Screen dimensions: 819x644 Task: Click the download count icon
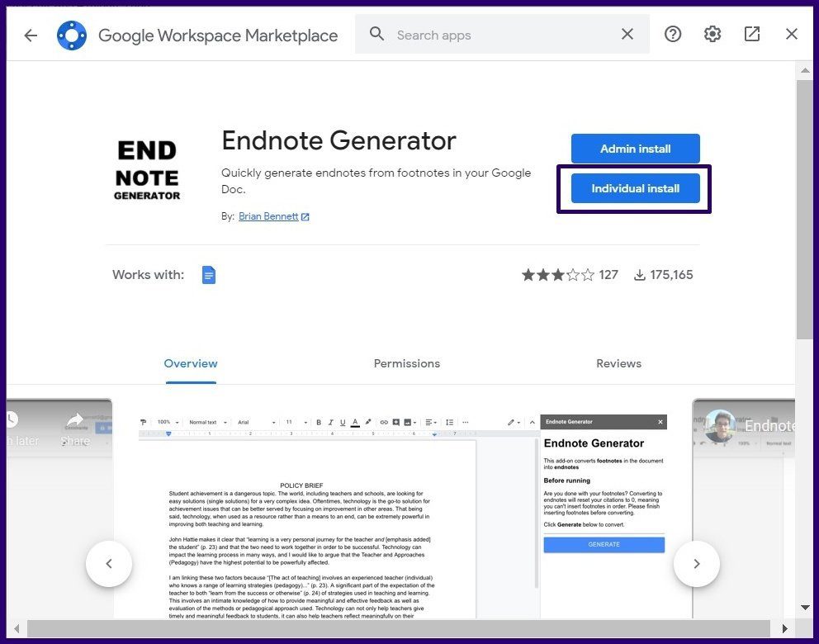(639, 275)
